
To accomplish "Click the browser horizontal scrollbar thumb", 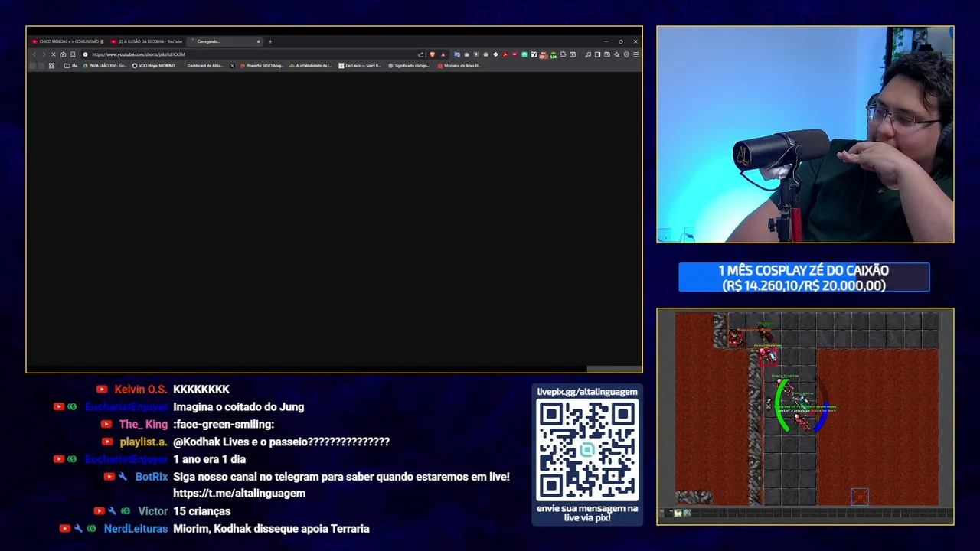I will click(x=614, y=369).
